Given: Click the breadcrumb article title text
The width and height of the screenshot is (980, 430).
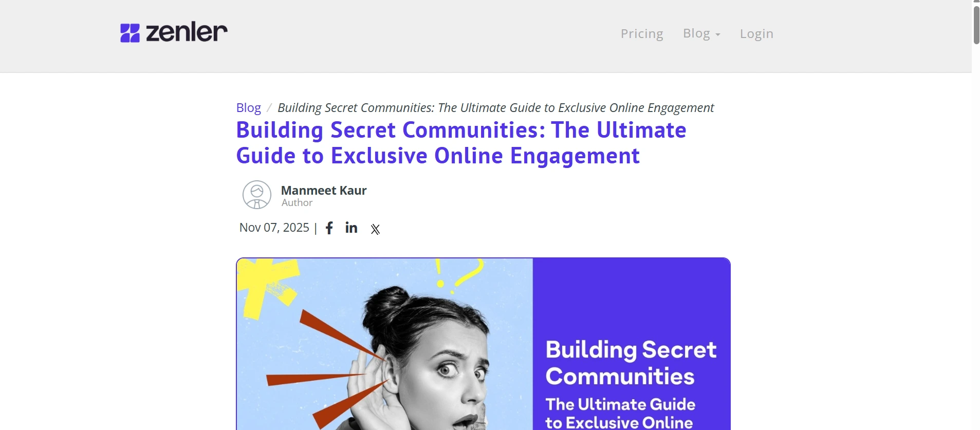Looking at the screenshot, I should tap(495, 108).
